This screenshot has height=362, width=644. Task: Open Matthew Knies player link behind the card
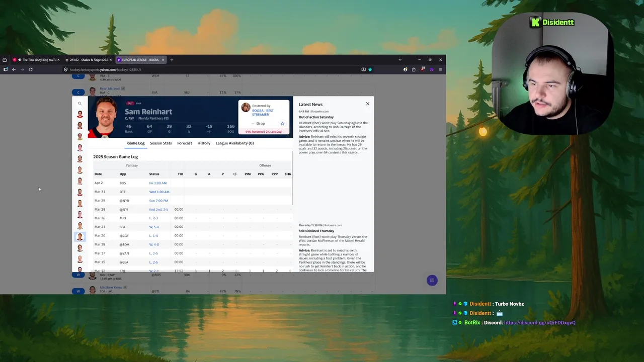(111, 288)
